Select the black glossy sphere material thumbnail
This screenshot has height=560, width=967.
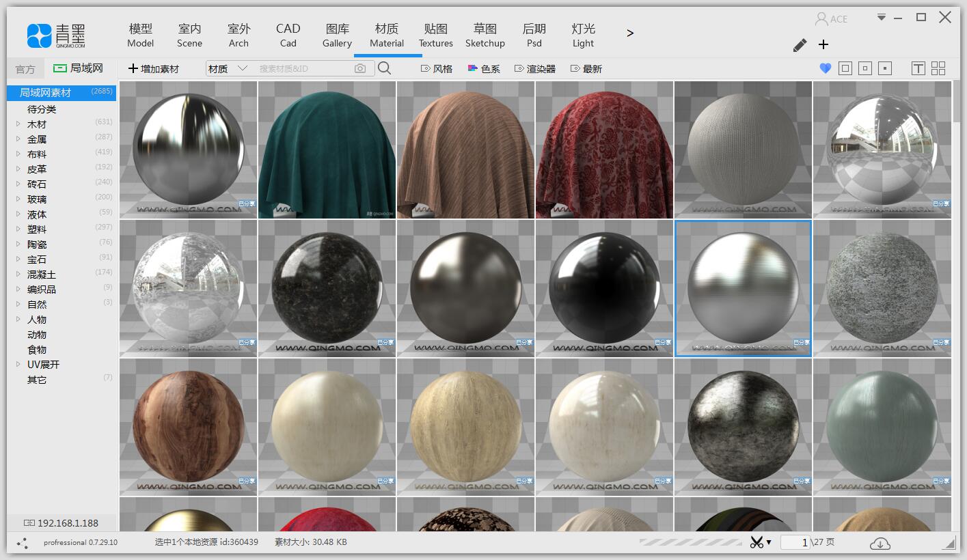(604, 288)
